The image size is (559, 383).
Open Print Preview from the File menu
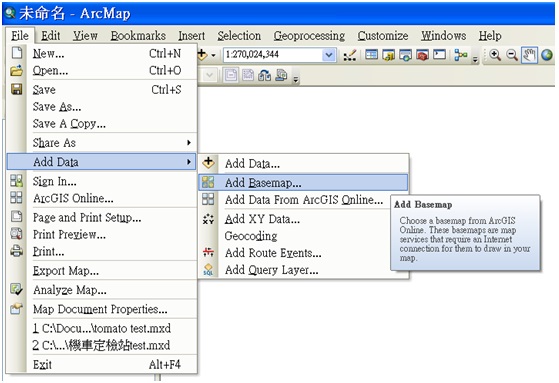[x=102, y=234]
